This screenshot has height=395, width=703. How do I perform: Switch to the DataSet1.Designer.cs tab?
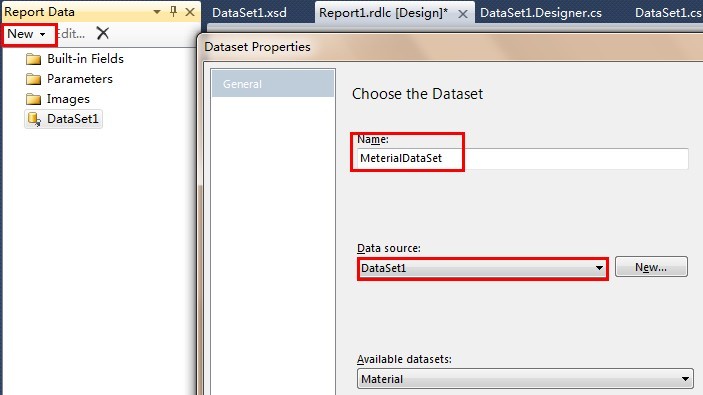pos(541,13)
